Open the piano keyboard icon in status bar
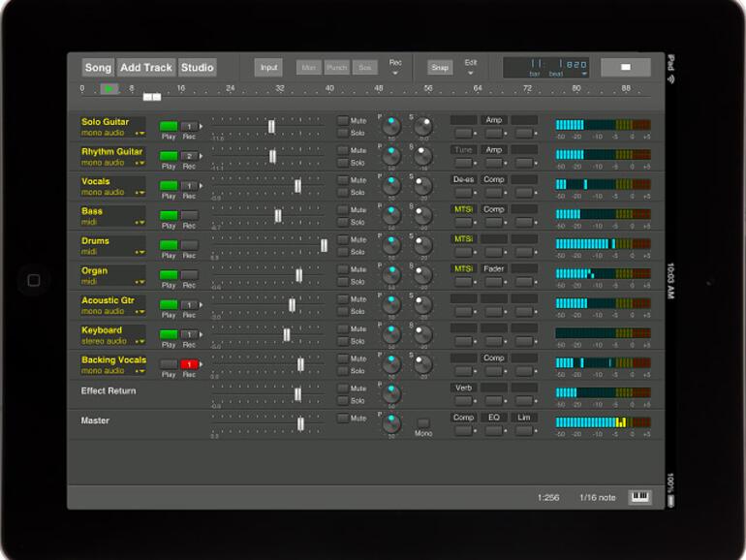 click(x=639, y=497)
